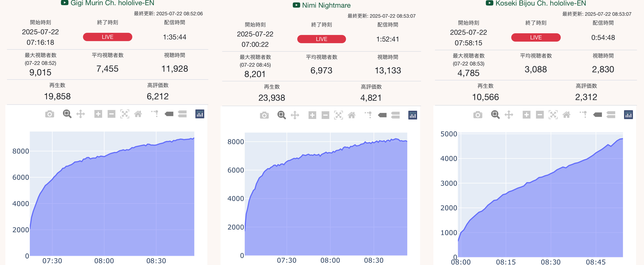Click likes value 6,212
Image resolution: width=644 pixels, height=265 pixels.
158,96
